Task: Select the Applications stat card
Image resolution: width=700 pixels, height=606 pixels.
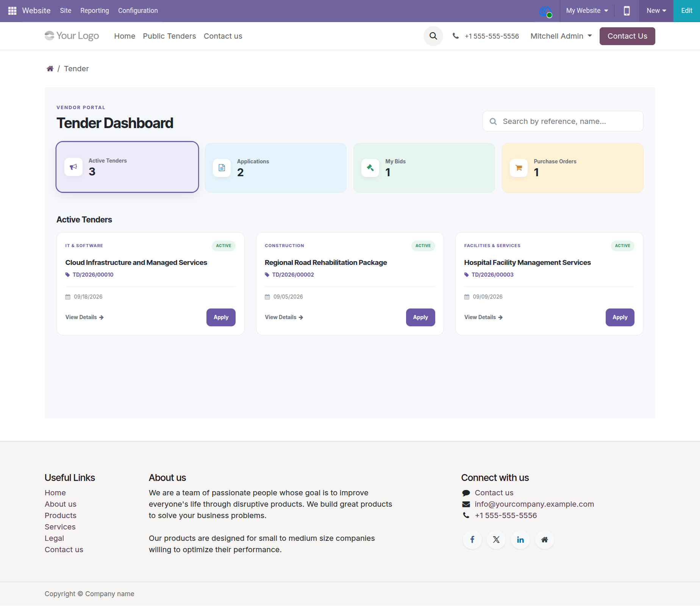Action: click(276, 168)
